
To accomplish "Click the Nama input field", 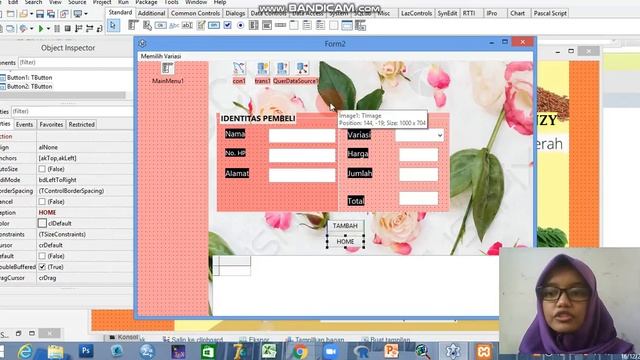I will point(302,136).
